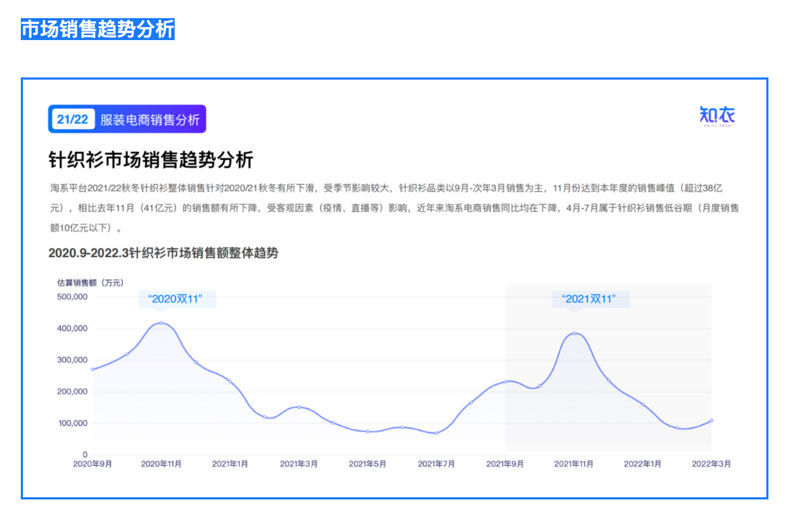Click the title 针织衫市场销售趋势分析
Screen dimensions: 785x532
[x=151, y=160]
